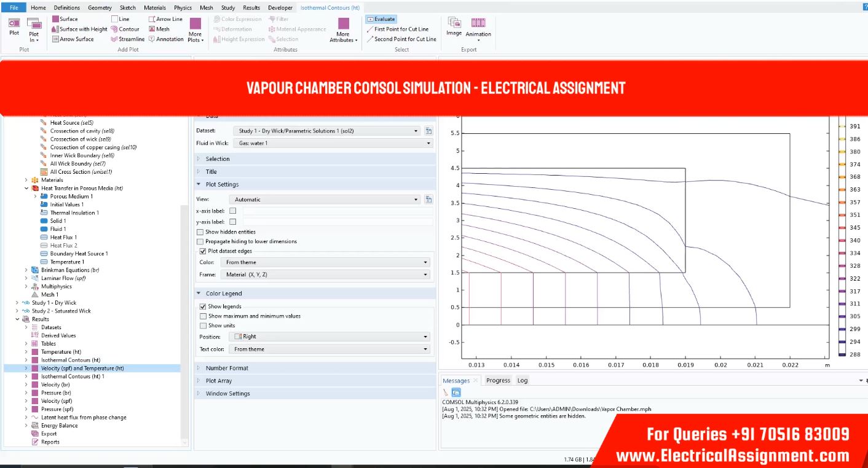
Task: Toggle Show maximum and minimum values
Action: point(203,316)
